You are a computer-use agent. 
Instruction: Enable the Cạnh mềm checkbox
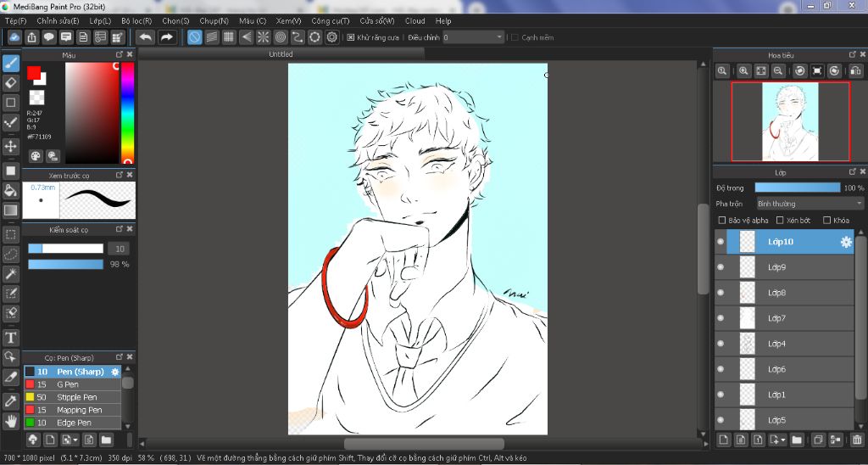[x=515, y=37]
